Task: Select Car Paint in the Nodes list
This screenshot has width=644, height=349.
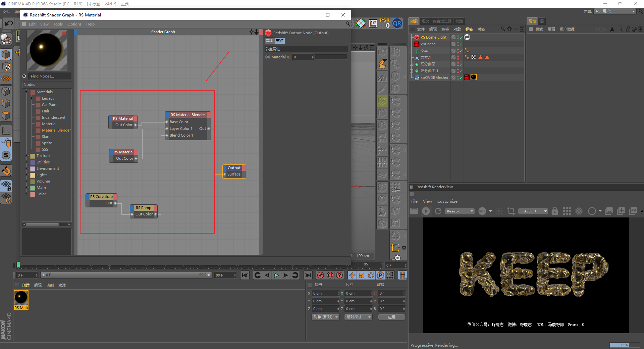Action: pos(50,105)
